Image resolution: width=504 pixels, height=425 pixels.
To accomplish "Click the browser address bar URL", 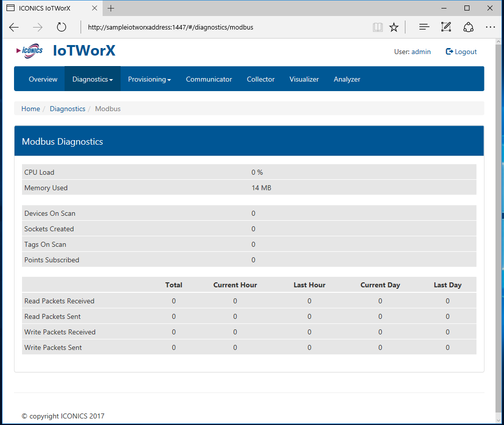I will tap(171, 28).
